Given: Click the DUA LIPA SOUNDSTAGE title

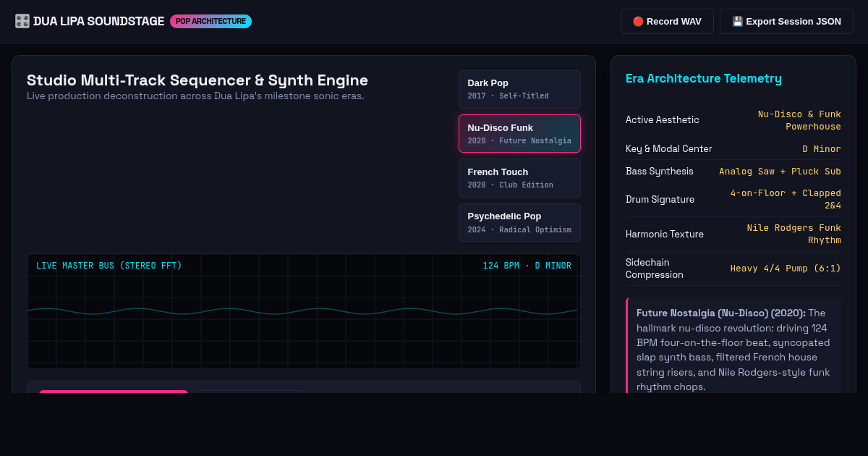Looking at the screenshot, I should click(x=98, y=21).
